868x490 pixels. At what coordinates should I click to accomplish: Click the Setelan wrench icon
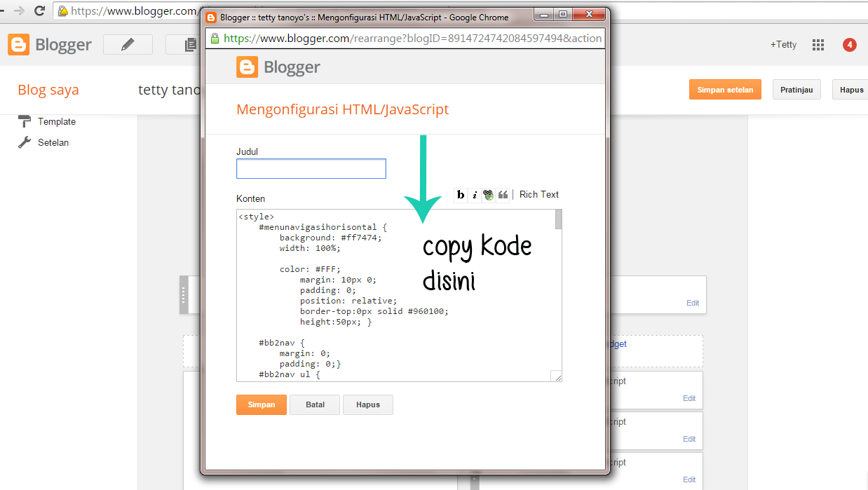[25, 142]
